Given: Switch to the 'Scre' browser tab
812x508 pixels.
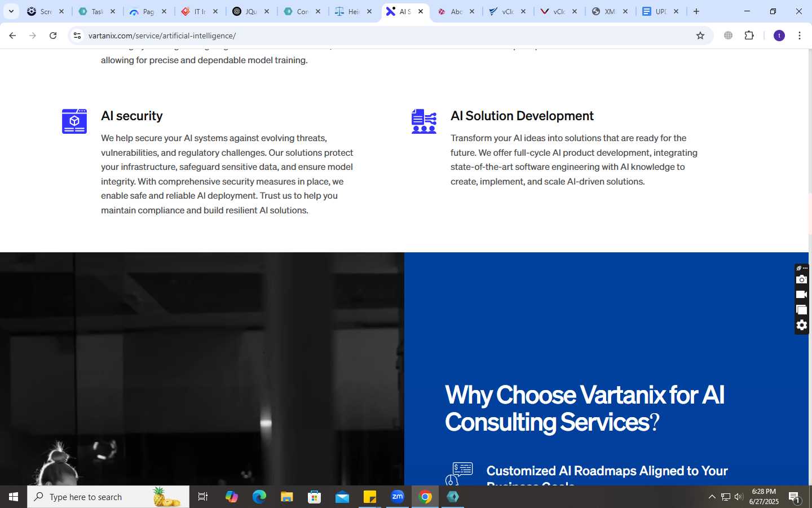Looking at the screenshot, I should point(45,11).
